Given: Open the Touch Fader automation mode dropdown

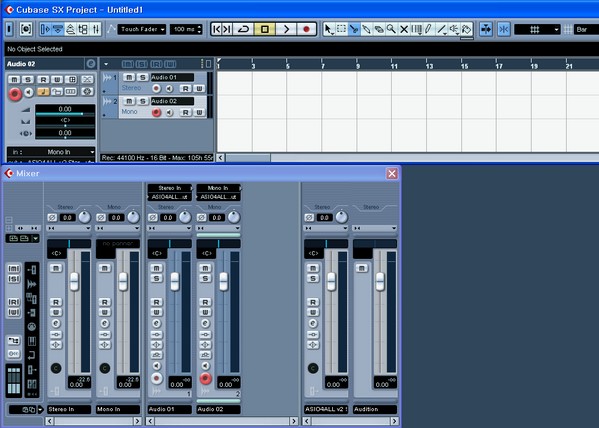Looking at the screenshot, I should (142, 29).
